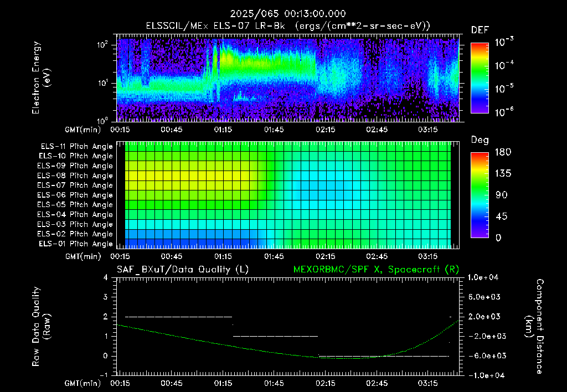Click 03:15 on the data quality time axis

tap(428, 383)
